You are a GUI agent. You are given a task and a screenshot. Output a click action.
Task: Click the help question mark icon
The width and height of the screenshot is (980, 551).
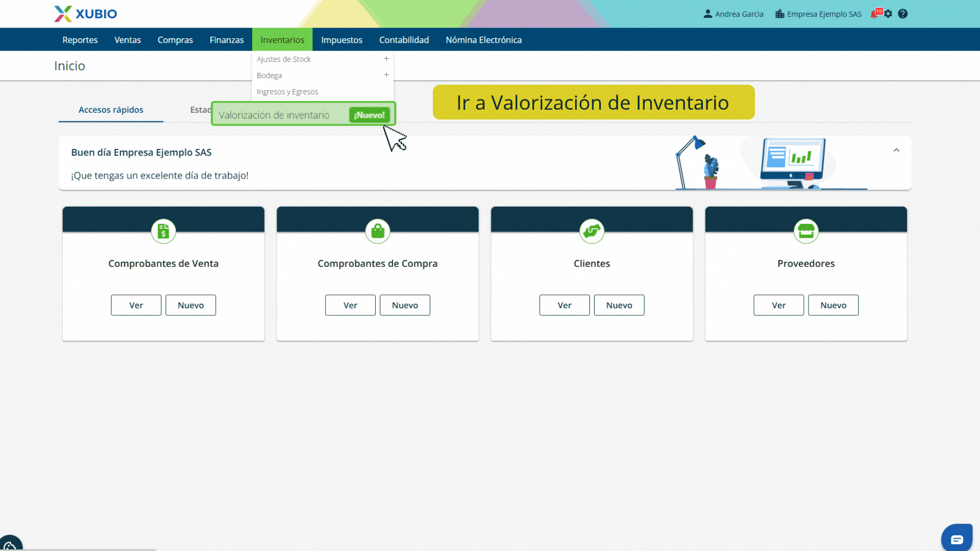click(902, 14)
